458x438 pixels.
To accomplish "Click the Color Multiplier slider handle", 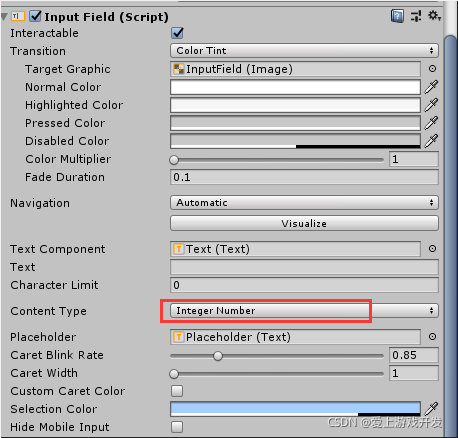I will (174, 160).
